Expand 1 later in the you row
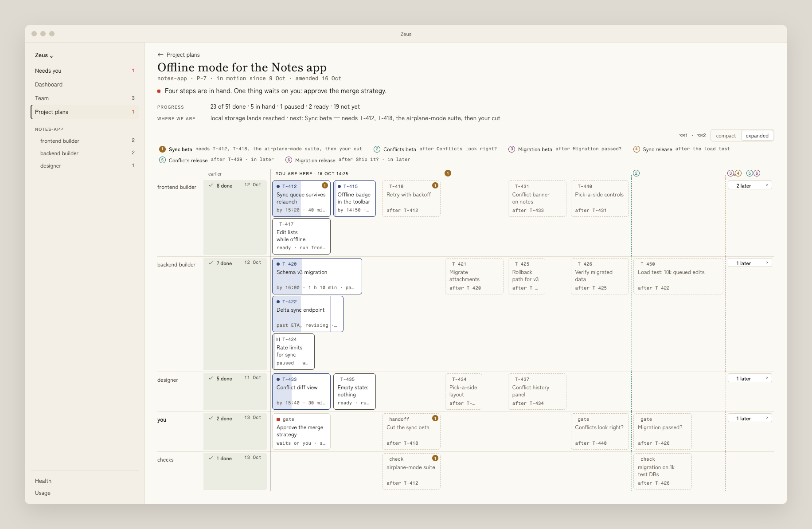This screenshot has width=812, height=529. pos(750,418)
